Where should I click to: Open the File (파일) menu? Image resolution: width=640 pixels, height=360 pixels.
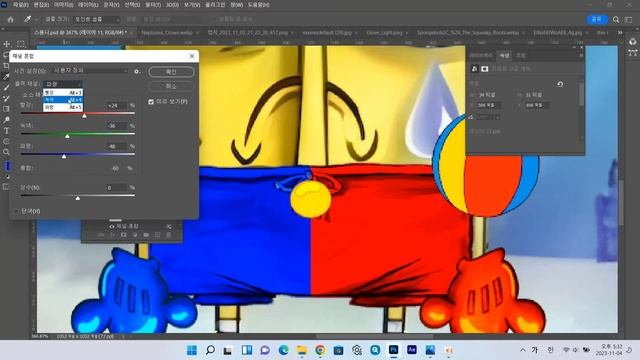point(20,5)
